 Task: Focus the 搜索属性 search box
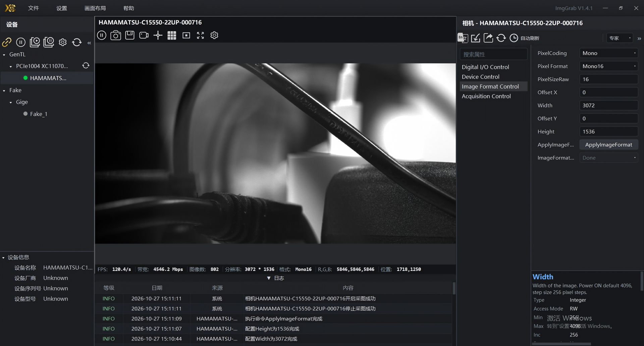493,54
